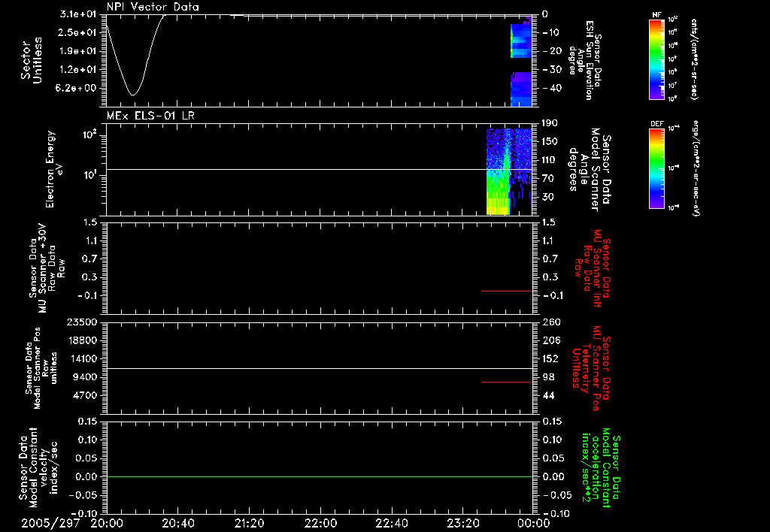Viewport: 770px width, 532px height.
Task: Click the 'Model Scanner Angle degrees' axis title
Action: [x=590, y=169]
